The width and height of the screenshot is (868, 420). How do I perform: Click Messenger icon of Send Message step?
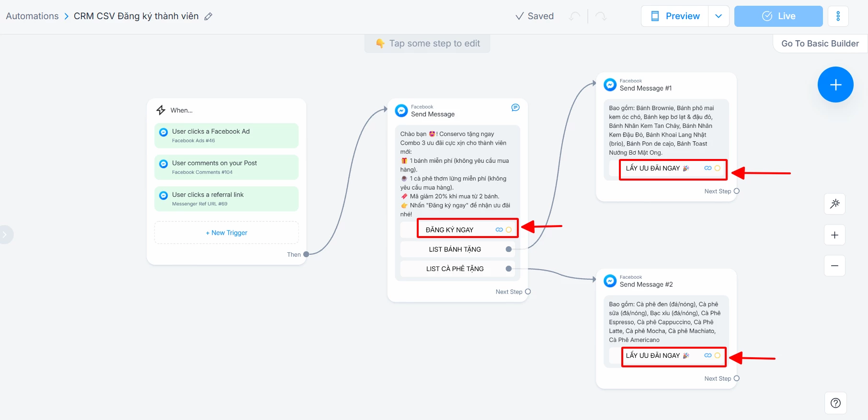tap(401, 111)
